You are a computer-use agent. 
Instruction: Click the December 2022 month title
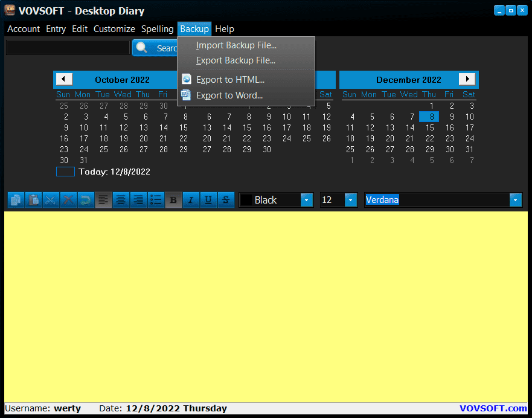tap(408, 80)
